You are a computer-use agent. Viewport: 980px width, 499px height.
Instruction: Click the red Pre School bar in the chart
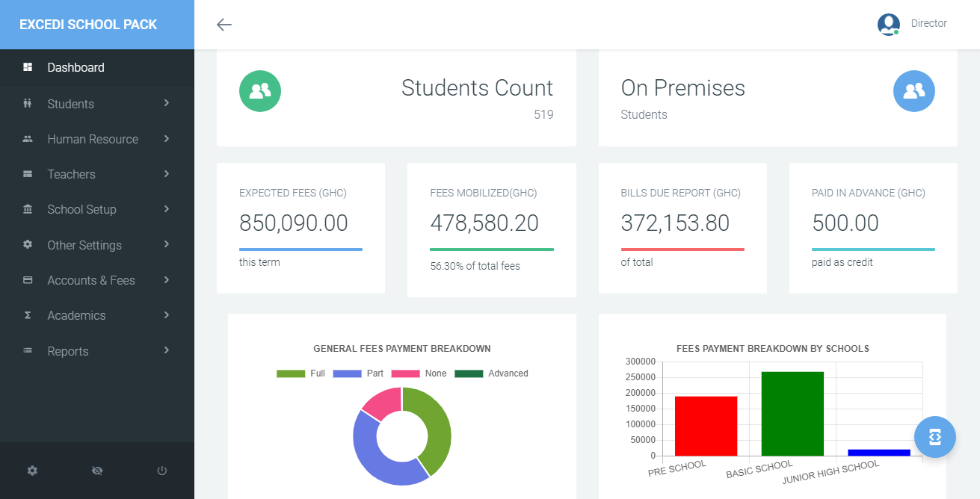point(706,426)
